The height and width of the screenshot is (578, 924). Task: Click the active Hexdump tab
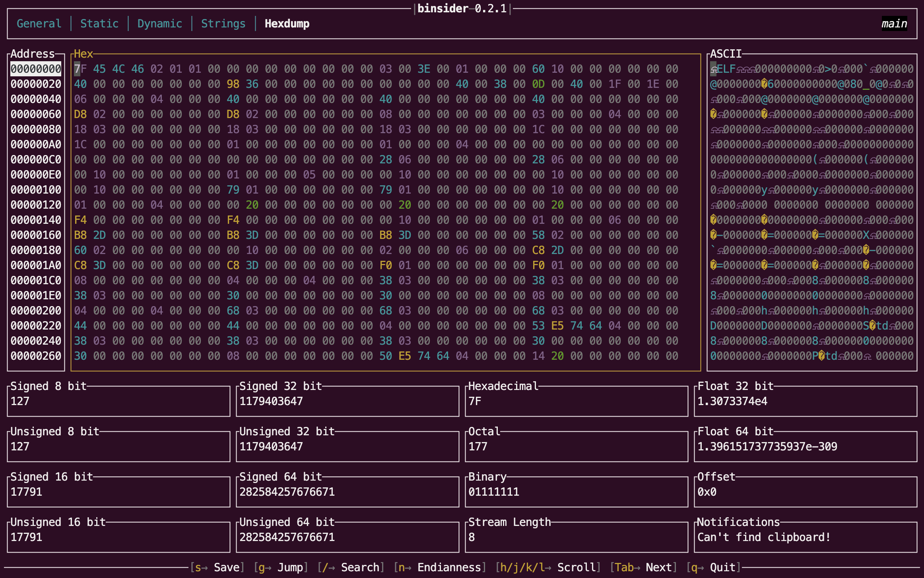tap(287, 24)
